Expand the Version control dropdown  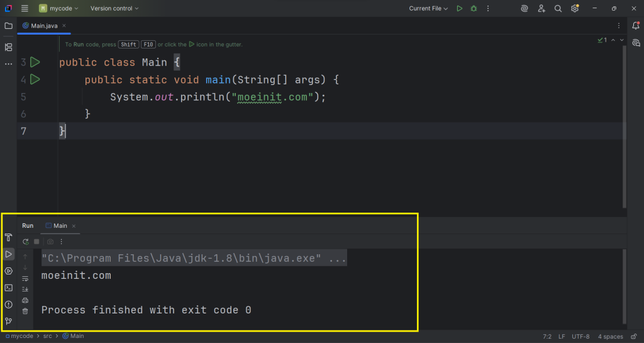[x=114, y=8]
